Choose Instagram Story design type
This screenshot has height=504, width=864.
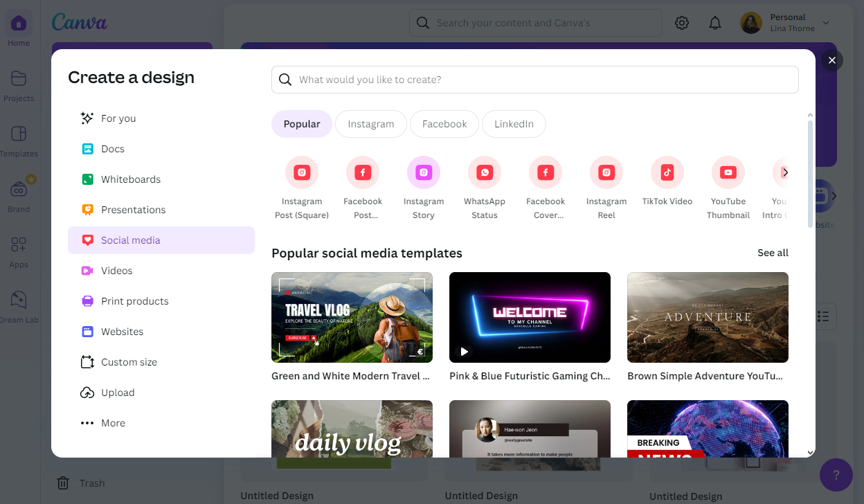(x=424, y=188)
